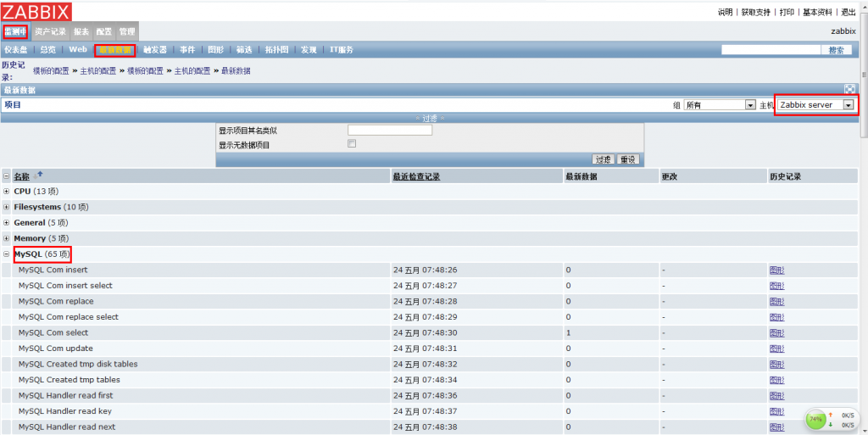Image resolution: width=868 pixels, height=435 pixels.
Task: Switch to the 配置 main tab
Action: [103, 31]
